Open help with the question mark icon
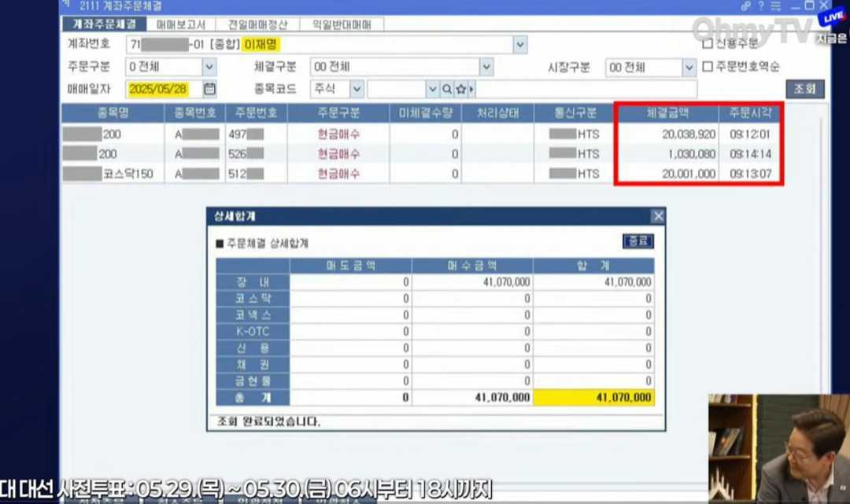The width and height of the screenshot is (850, 504). click(761, 6)
